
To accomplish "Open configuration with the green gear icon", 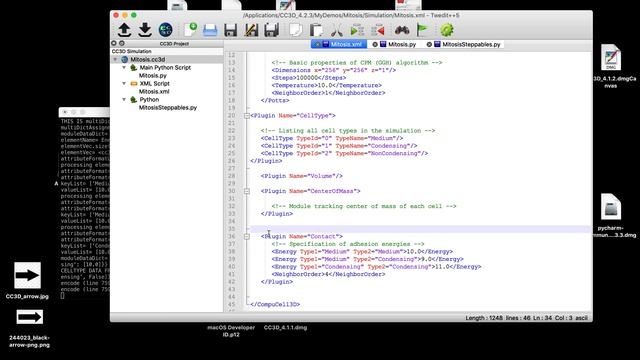I will 447,30.
